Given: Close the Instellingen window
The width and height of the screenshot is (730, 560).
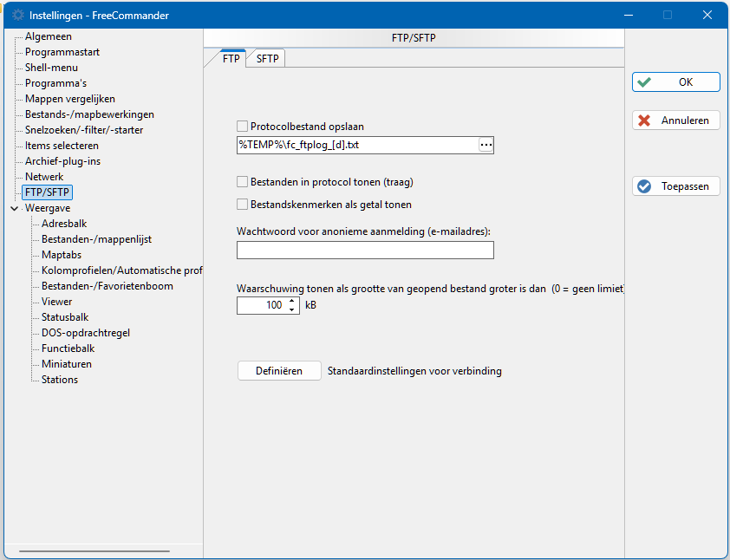Looking at the screenshot, I should pyautogui.click(x=707, y=15).
